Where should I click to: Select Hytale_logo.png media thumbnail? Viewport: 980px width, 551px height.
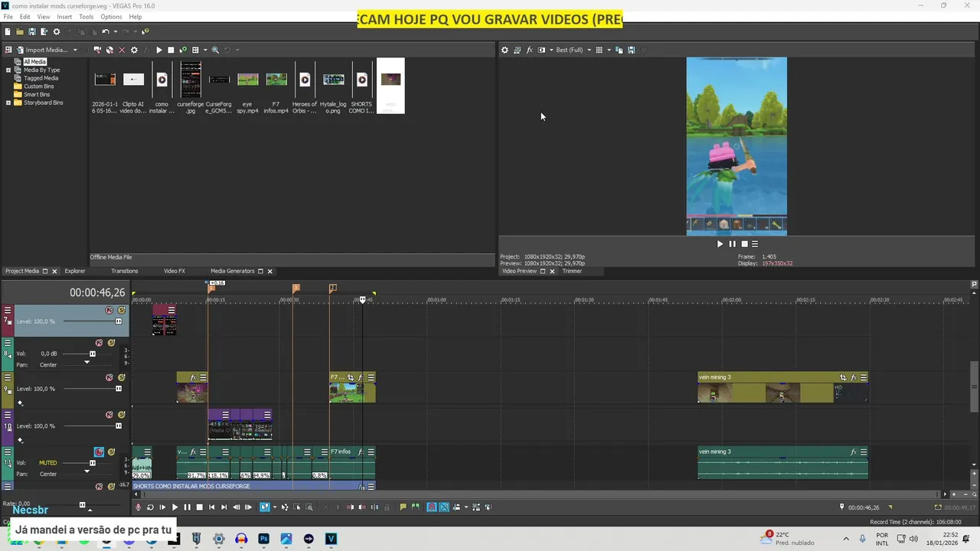pyautogui.click(x=333, y=80)
